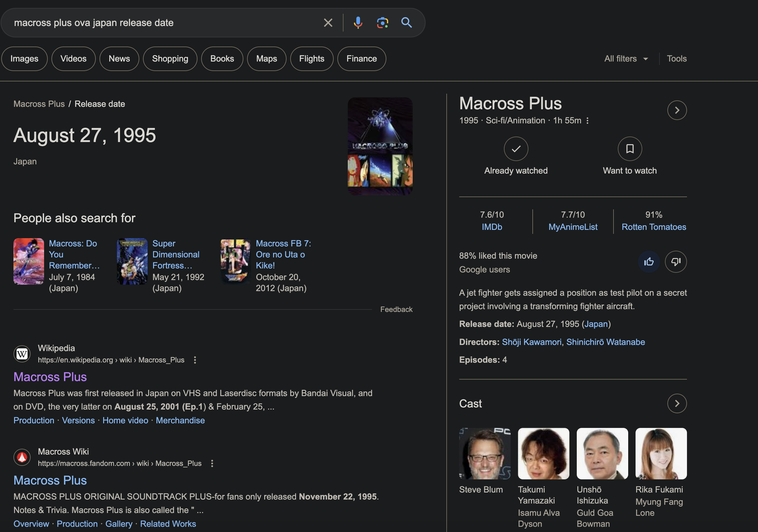Open three-dot menu for Wikipedia result

pos(195,360)
